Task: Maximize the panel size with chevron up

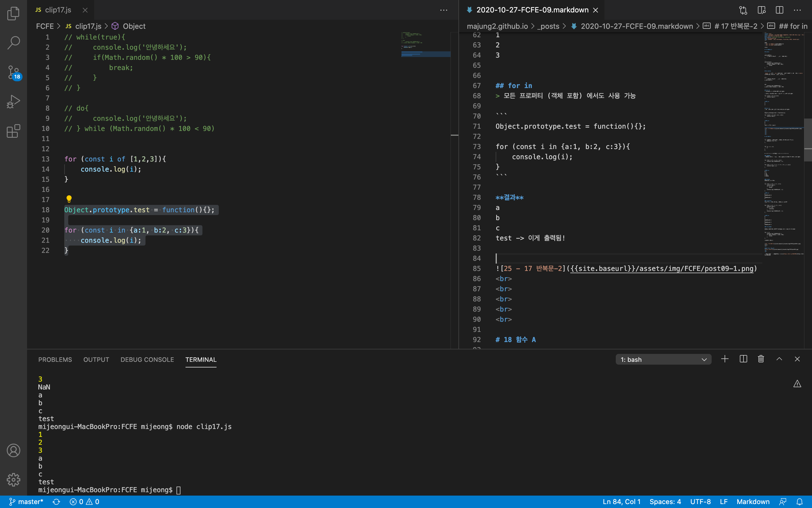Action: (x=779, y=359)
